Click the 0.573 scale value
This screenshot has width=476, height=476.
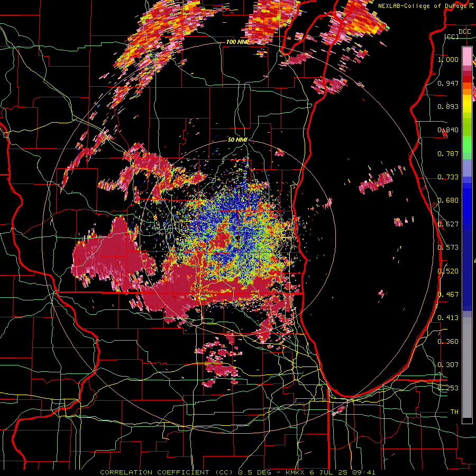(448, 248)
